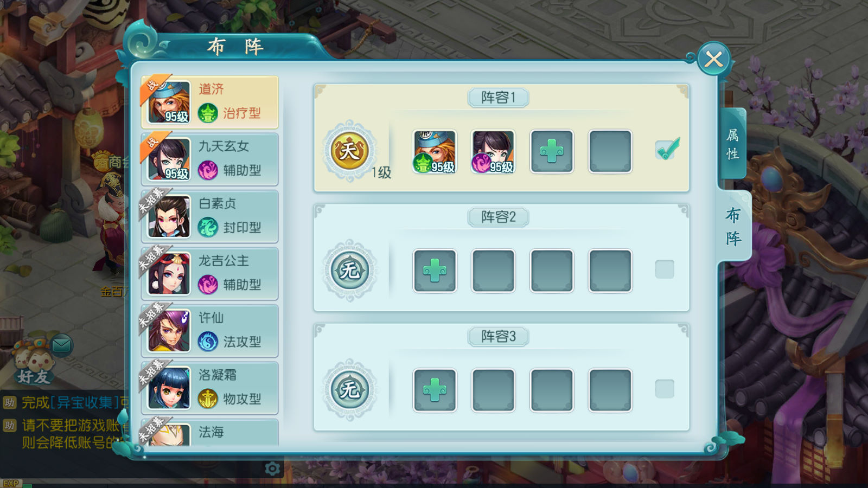Select hero 白素贞 in the list

(209, 216)
